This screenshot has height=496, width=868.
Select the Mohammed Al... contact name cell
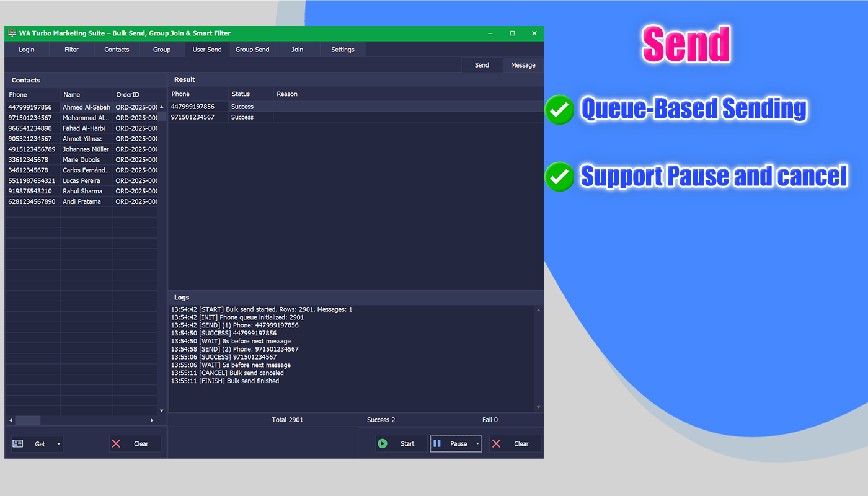tap(86, 118)
